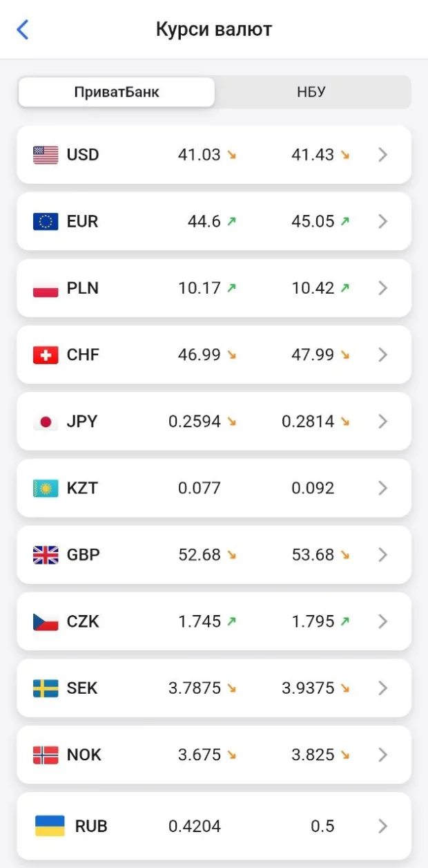Image resolution: width=428 pixels, height=868 pixels.
Task: Click the USA flag icon
Action: [46, 155]
